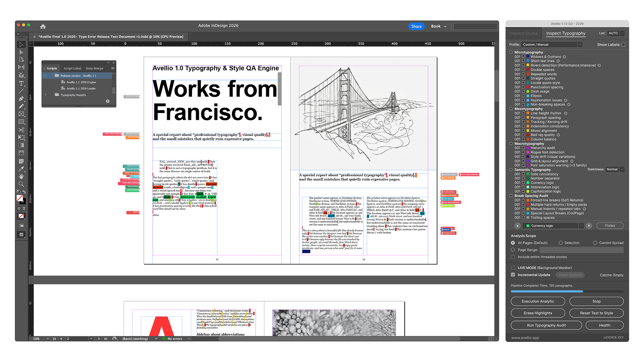Enable the Hierarchy audit checkbox

tap(524, 148)
